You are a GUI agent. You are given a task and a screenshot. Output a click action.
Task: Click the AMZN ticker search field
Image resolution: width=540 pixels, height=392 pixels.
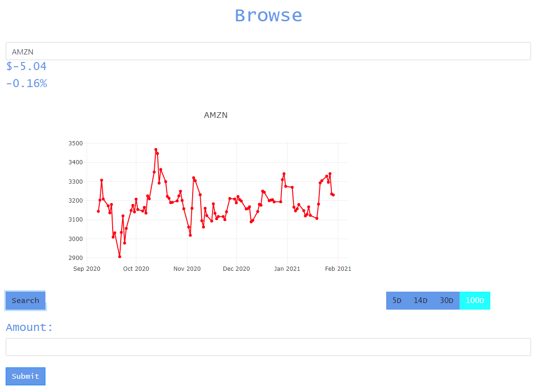[x=268, y=51]
